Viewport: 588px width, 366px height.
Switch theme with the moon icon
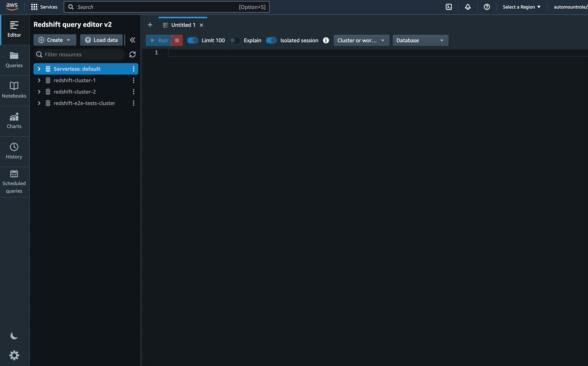[14, 336]
